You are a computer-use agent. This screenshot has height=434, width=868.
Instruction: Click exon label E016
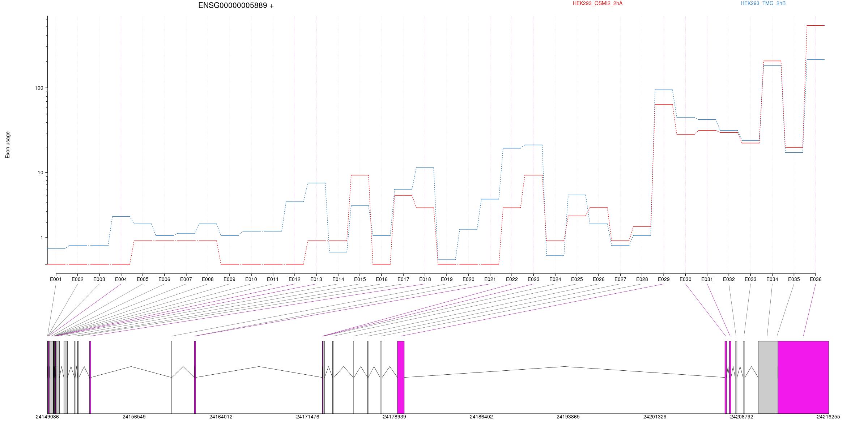click(382, 279)
